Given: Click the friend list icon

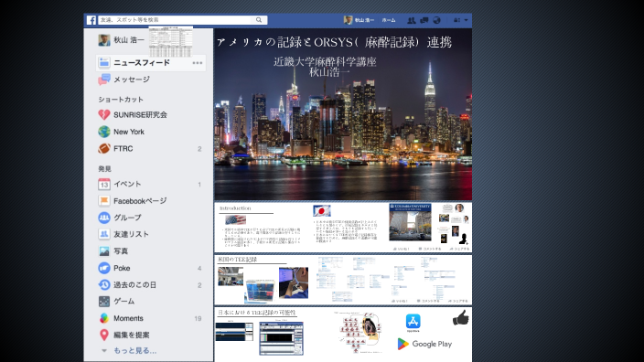Looking at the screenshot, I should pyautogui.click(x=104, y=234).
